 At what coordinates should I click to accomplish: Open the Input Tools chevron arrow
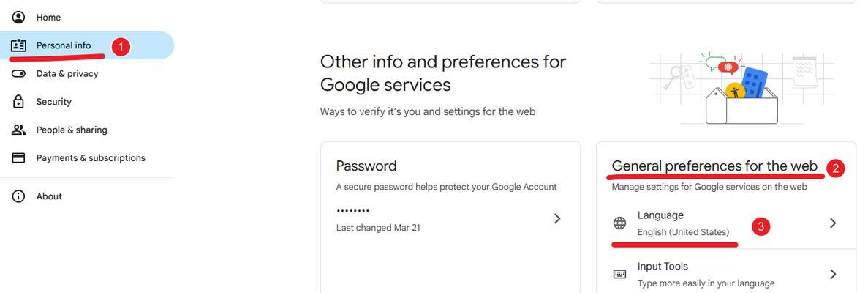click(x=833, y=274)
